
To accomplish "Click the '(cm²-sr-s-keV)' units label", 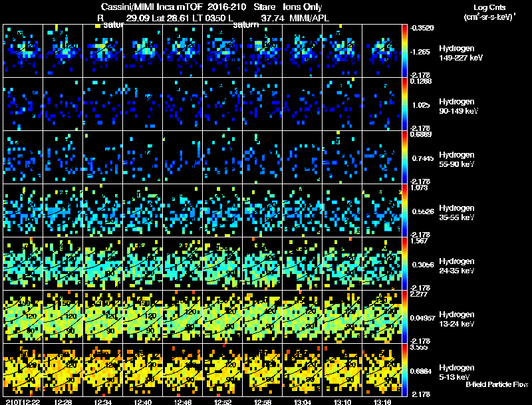I will [489, 17].
